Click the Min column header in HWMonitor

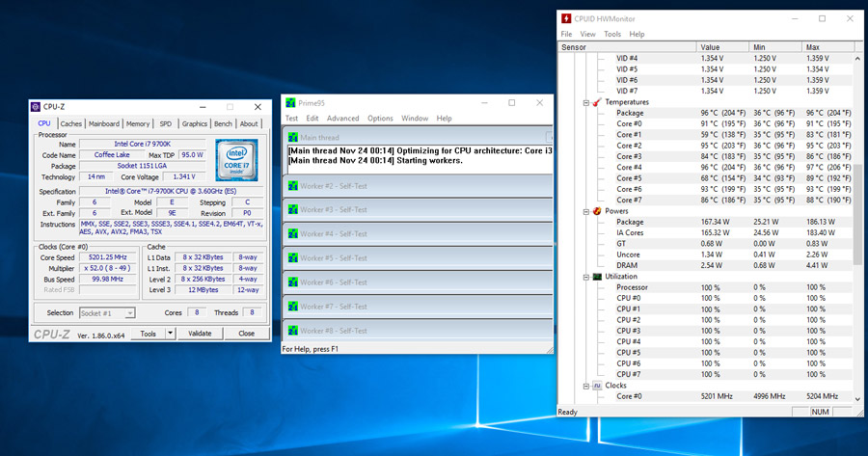pos(775,47)
